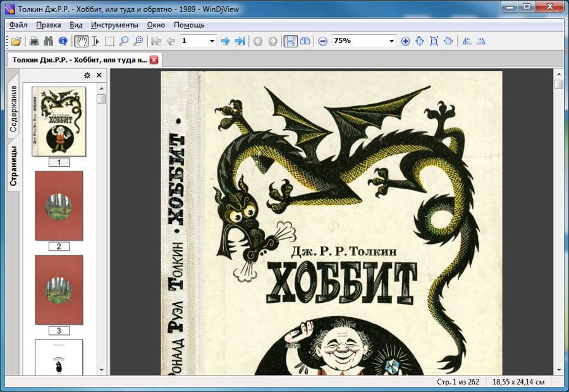
Task: Click the fit page icon
Action: 420,41
